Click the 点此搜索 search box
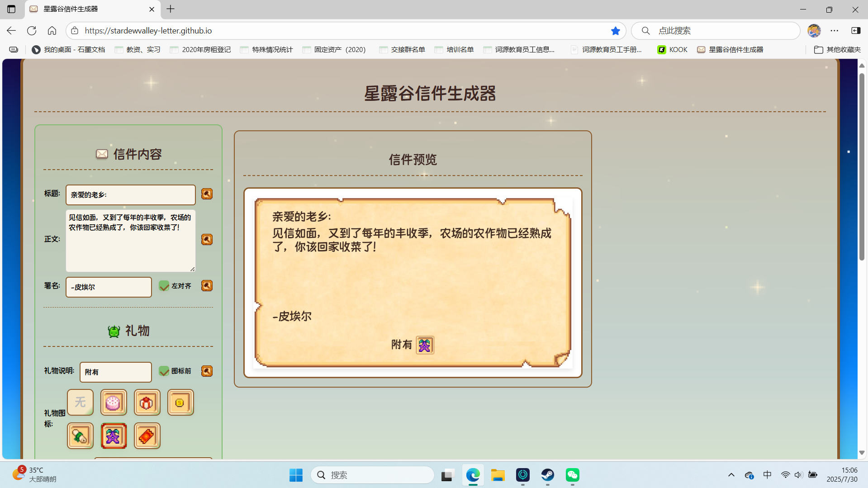 pos(716,31)
